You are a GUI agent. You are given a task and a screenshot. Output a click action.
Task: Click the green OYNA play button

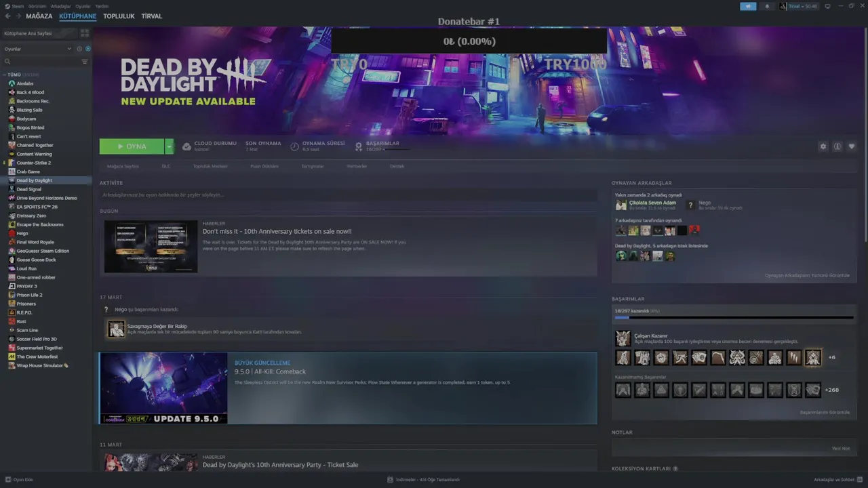132,146
